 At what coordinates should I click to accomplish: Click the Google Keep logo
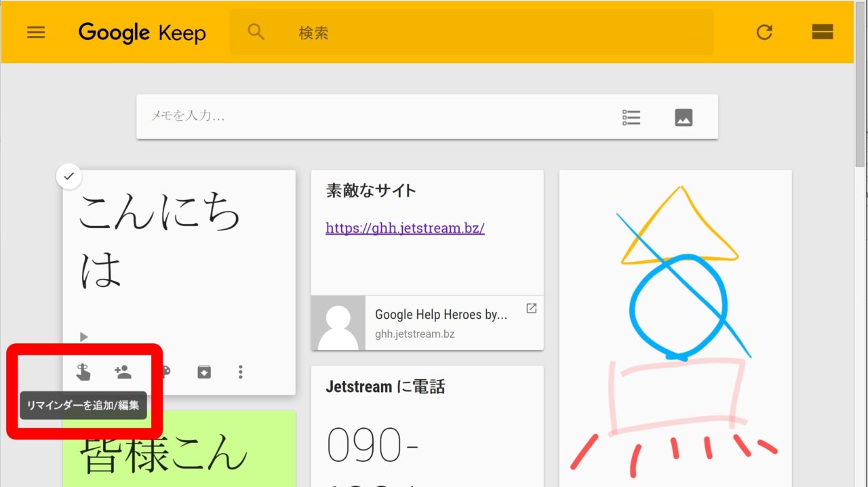142,33
